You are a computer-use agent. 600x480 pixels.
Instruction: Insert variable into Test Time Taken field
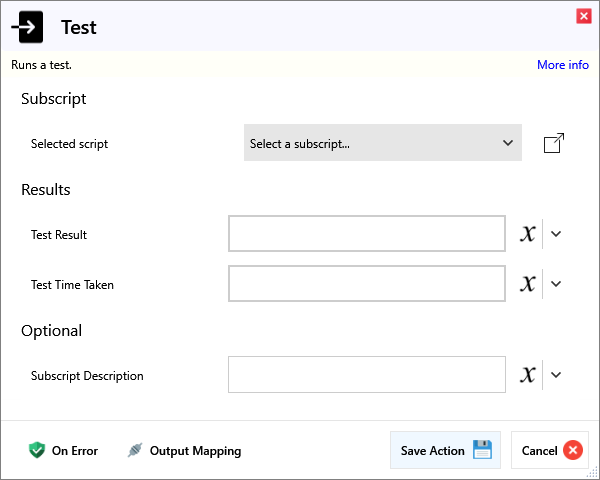click(528, 284)
